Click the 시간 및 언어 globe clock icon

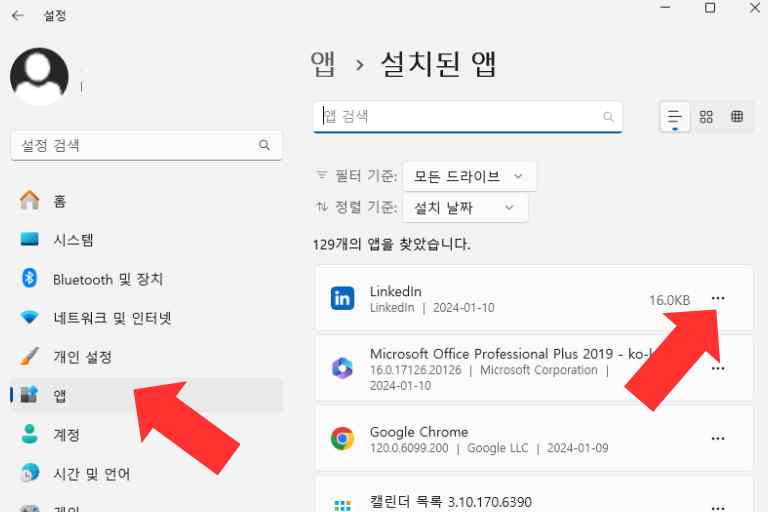point(30,472)
